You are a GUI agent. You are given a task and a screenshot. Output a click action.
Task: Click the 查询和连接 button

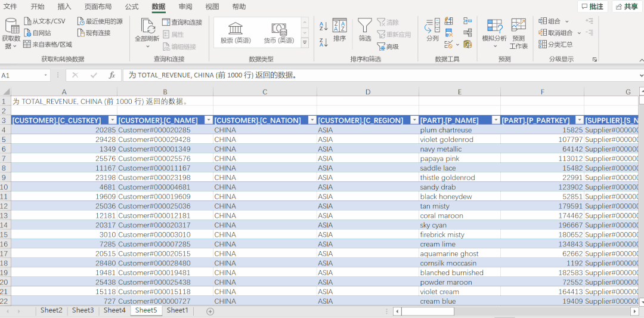click(182, 22)
